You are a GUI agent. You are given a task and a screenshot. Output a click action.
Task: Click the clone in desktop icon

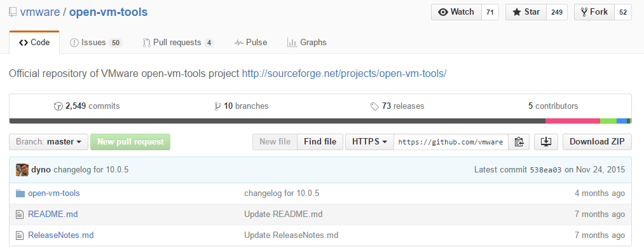coord(546,142)
